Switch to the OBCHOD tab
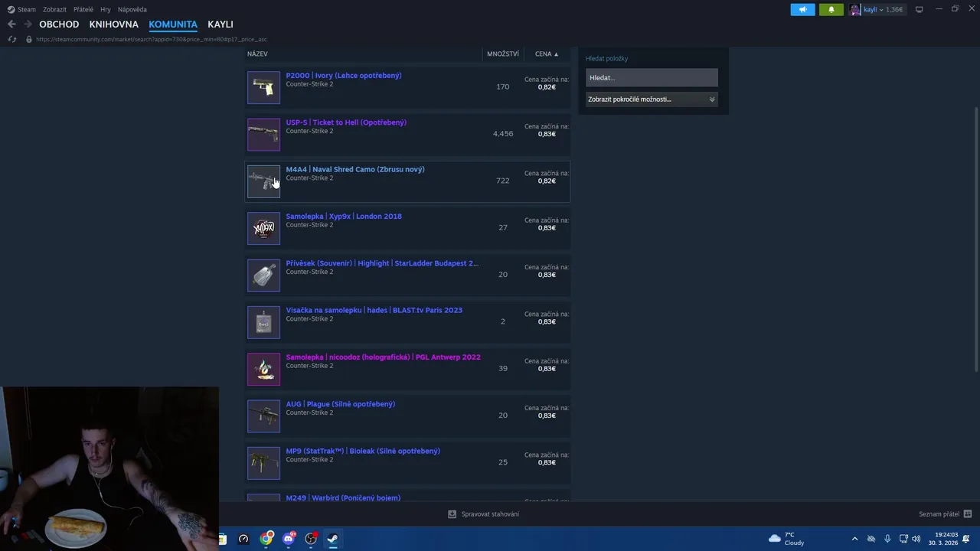 [59, 24]
